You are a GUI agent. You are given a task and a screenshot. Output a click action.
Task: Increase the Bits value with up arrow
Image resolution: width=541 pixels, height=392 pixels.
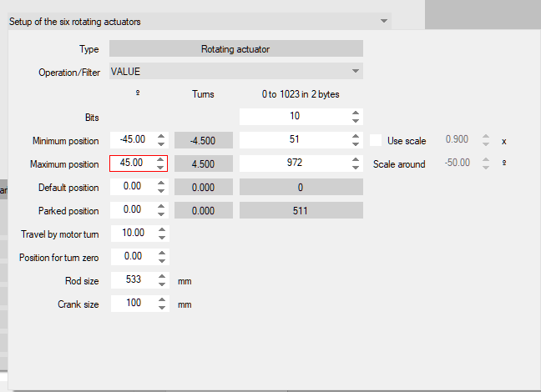coord(356,113)
